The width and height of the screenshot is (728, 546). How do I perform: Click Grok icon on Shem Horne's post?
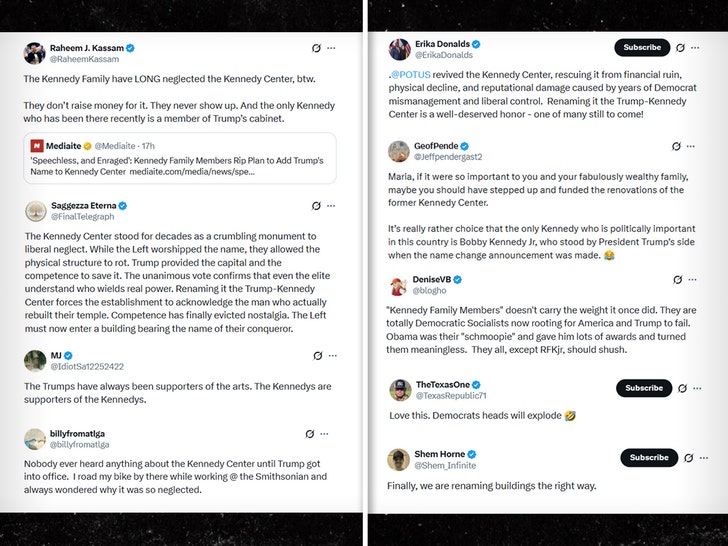point(686,457)
